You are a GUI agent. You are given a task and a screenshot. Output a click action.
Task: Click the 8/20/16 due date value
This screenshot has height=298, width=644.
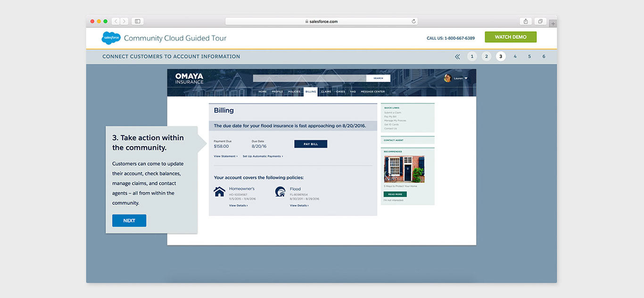(x=259, y=146)
